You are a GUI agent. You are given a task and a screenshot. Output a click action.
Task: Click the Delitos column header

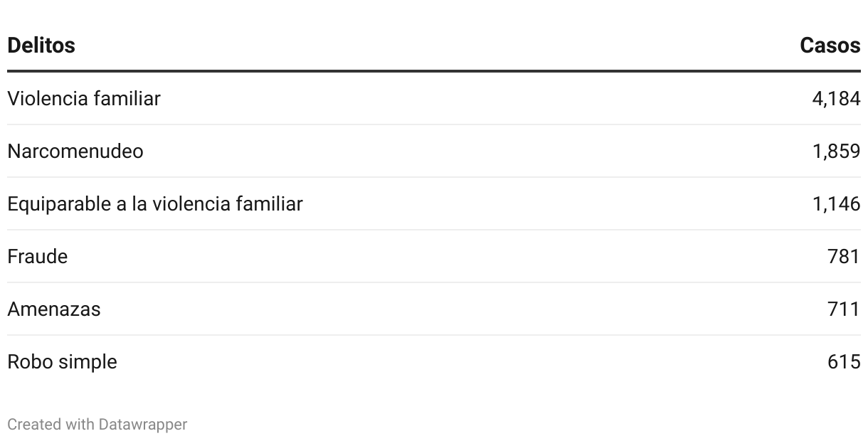41,46
